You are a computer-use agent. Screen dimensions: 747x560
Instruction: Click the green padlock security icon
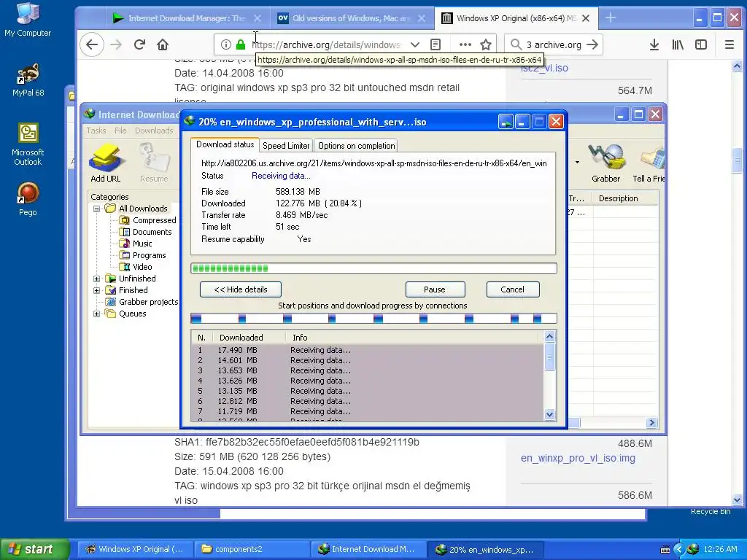(241, 44)
